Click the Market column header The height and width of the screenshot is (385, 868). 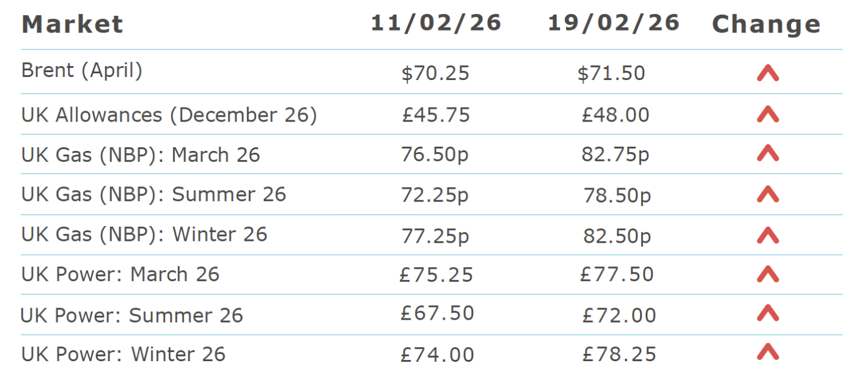[72, 24]
